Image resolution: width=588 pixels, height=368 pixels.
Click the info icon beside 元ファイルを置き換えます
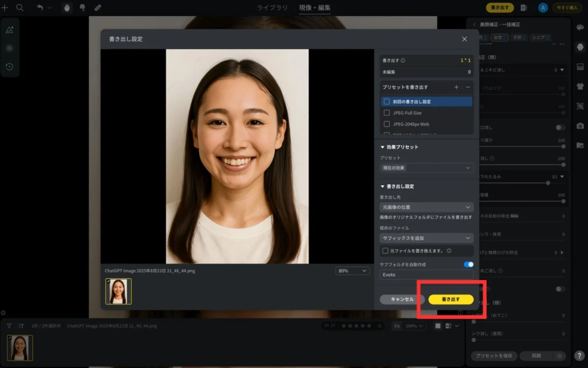449,251
